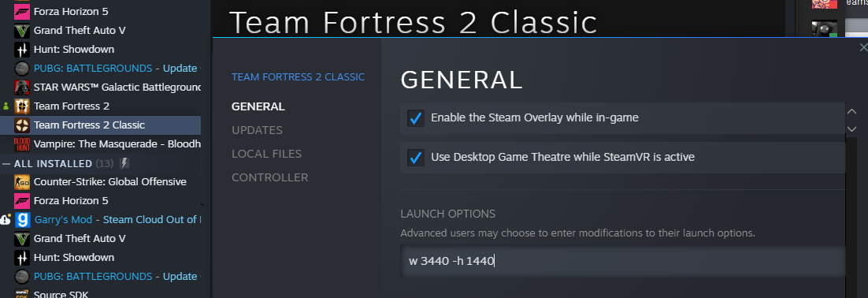Open the UPDATES settings tab

(x=257, y=130)
